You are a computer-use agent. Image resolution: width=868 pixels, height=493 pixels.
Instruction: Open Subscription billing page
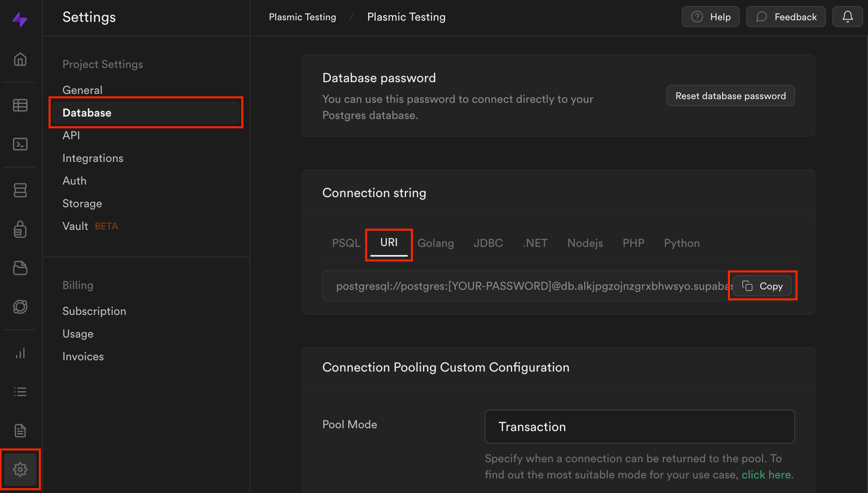tap(94, 311)
